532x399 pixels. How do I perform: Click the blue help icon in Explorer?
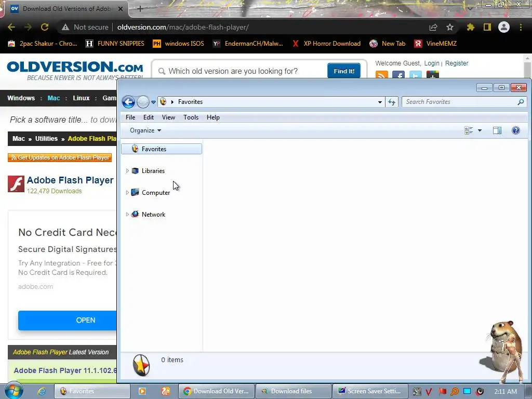coord(516,130)
